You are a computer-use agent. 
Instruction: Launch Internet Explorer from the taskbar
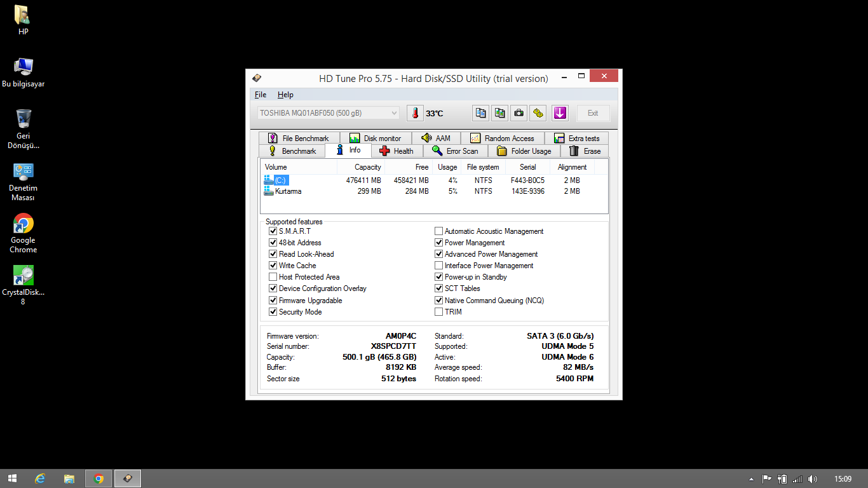point(40,478)
